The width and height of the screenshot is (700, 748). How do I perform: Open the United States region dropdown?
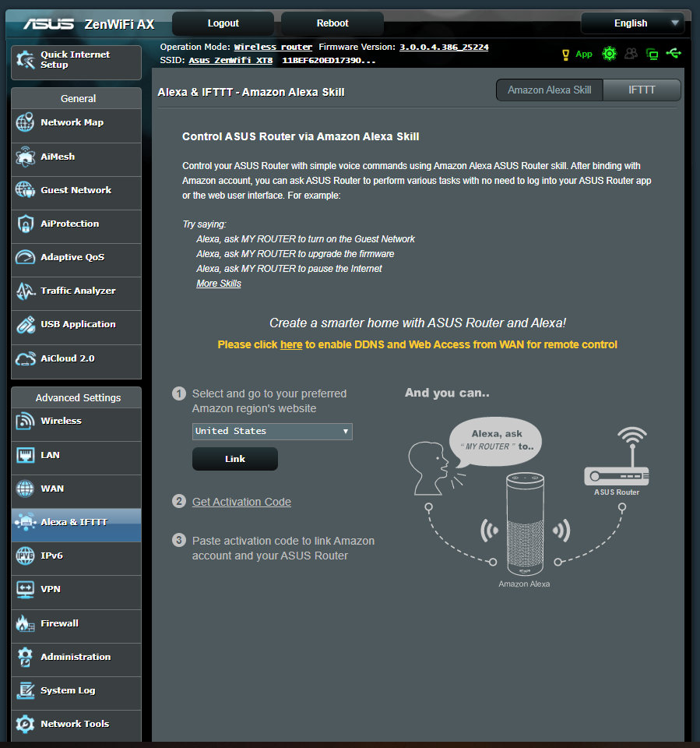click(x=273, y=431)
